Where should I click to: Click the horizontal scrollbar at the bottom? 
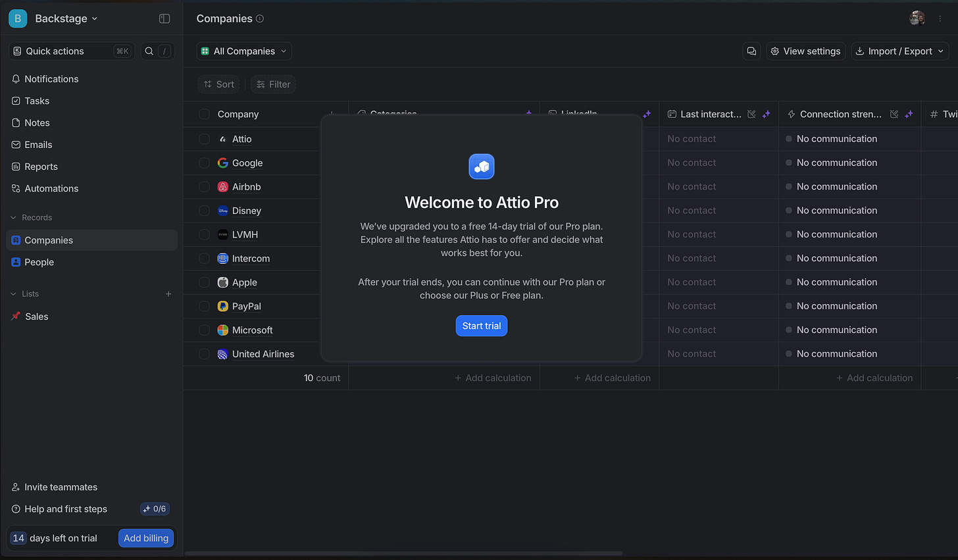point(403,553)
